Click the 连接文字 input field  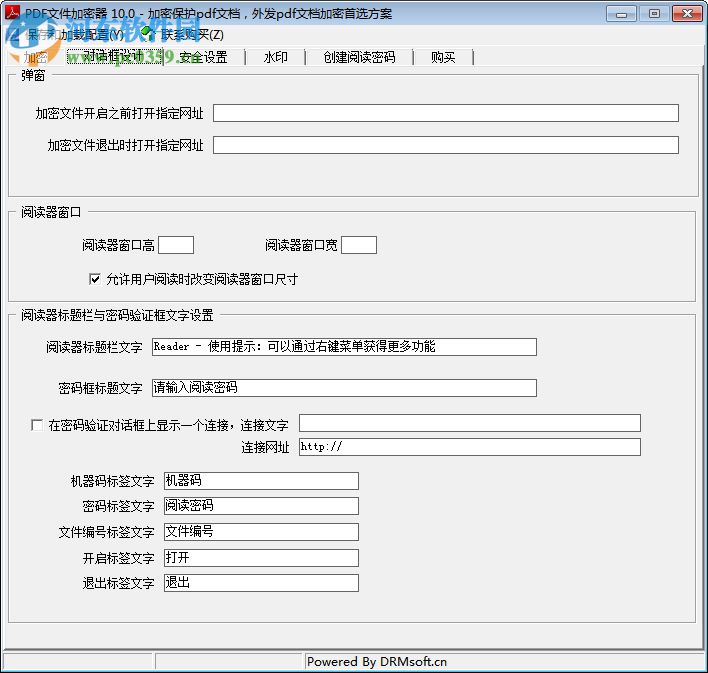tap(470, 423)
